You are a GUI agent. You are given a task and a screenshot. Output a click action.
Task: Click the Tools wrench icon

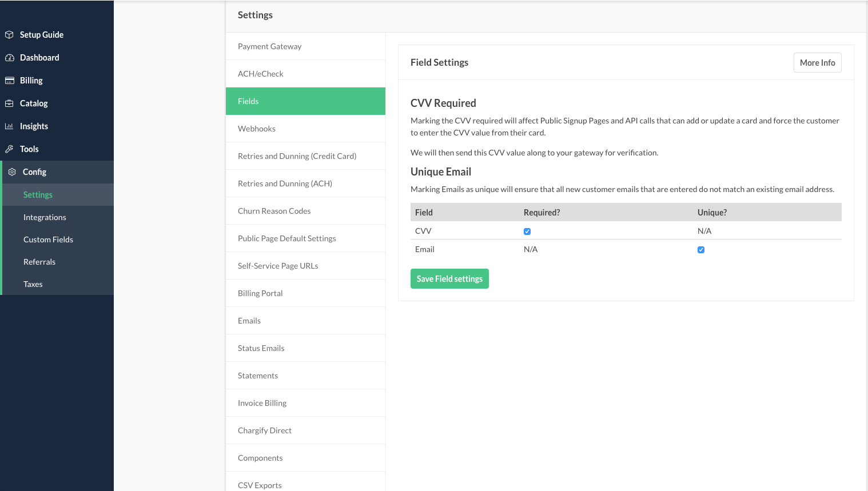(9, 149)
